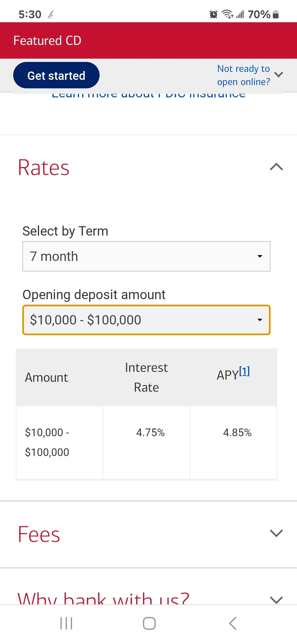Viewport: 297px width, 644px height.
Task: Collapse the Rates section chevron
Action: pyautogui.click(x=276, y=167)
